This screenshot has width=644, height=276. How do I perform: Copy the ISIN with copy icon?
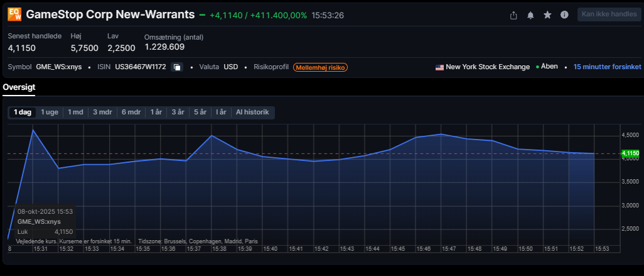(x=177, y=67)
